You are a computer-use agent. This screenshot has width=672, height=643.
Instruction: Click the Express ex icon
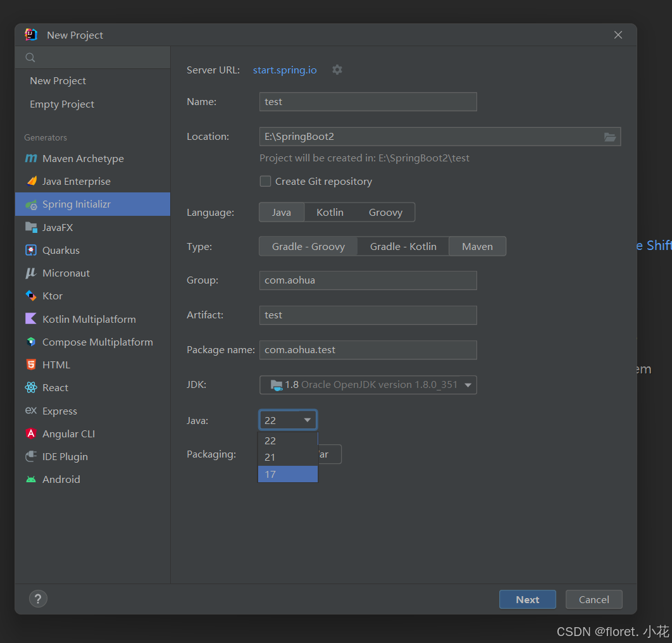pyautogui.click(x=31, y=410)
